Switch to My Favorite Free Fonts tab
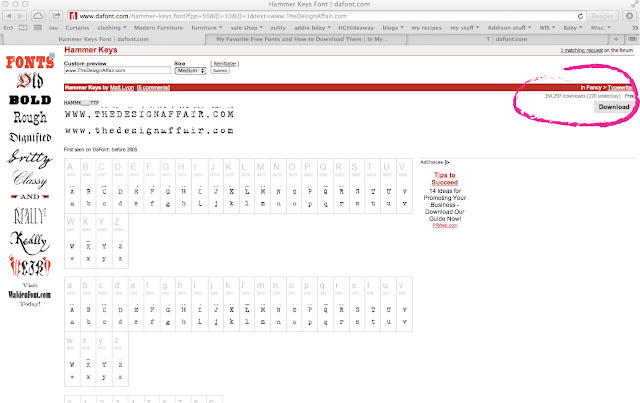The image size is (640, 403). coord(302,39)
